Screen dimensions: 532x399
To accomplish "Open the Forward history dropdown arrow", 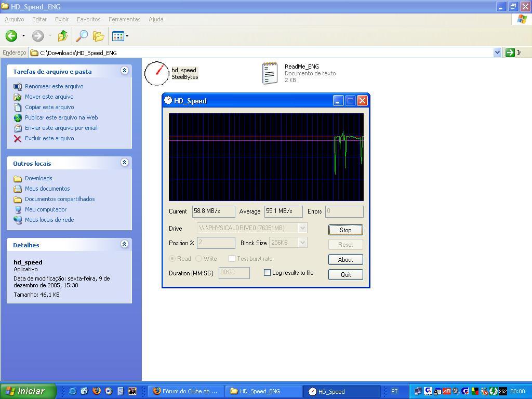I will [x=50, y=36].
